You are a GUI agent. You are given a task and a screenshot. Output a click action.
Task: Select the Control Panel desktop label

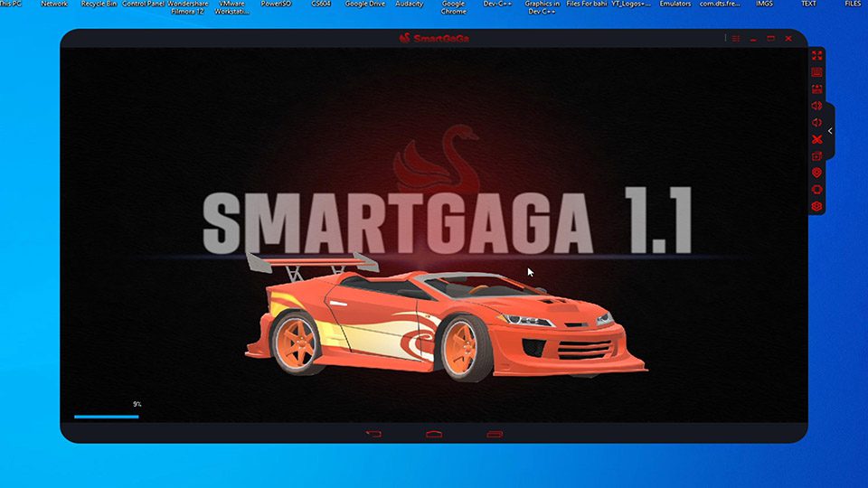[x=144, y=4]
